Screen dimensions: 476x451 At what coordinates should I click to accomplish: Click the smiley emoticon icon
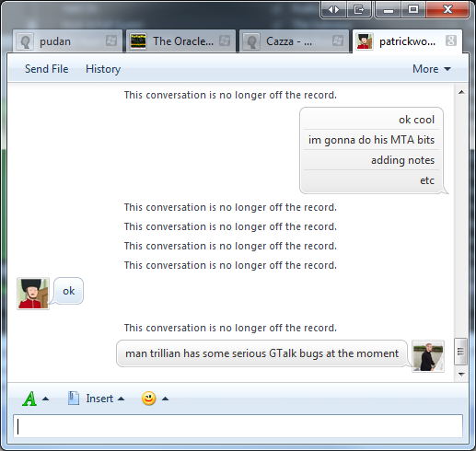pyautogui.click(x=148, y=399)
